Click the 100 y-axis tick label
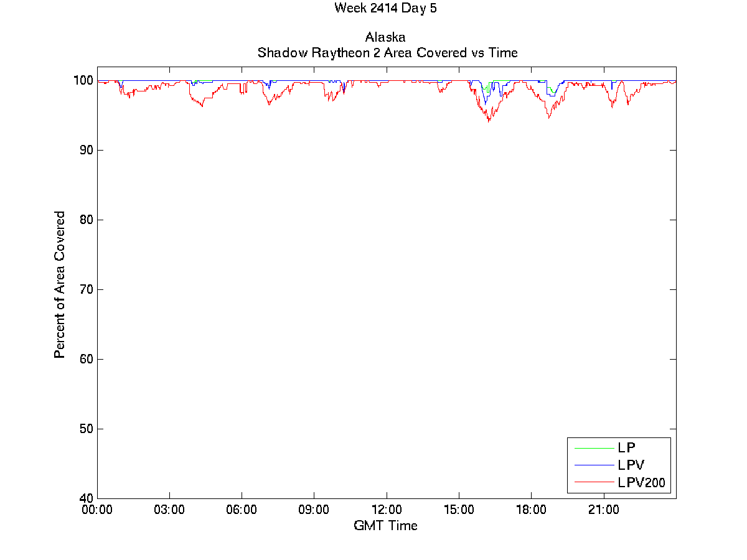The width and height of the screenshot is (747, 560). 83,81
